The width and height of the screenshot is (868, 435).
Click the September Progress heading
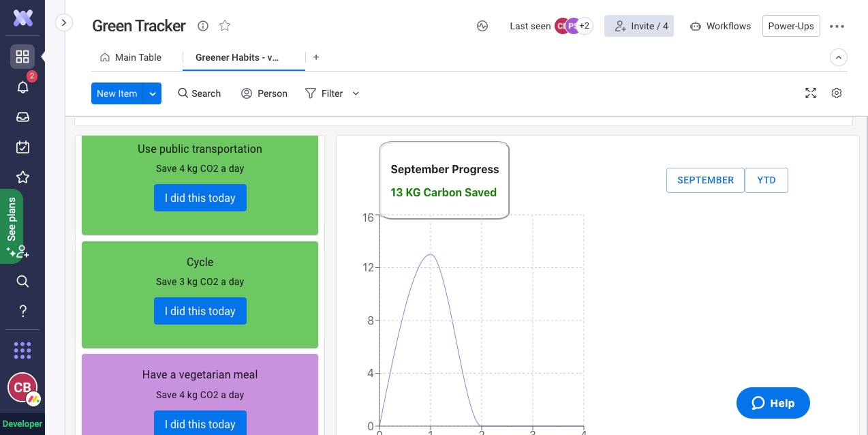click(x=445, y=169)
